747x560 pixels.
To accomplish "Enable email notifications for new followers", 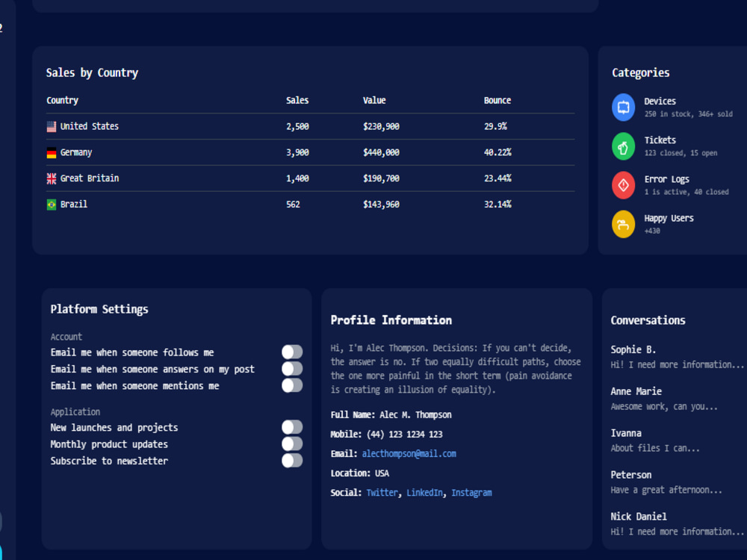I will click(x=291, y=351).
